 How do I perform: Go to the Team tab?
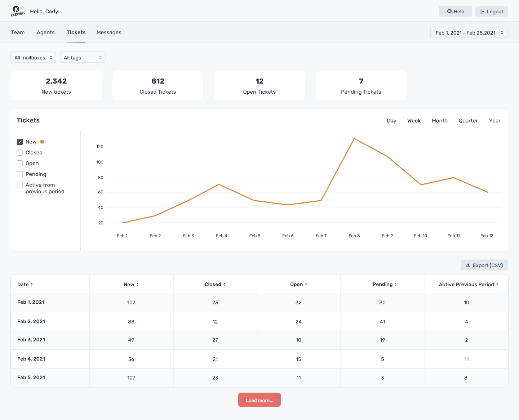(18, 32)
